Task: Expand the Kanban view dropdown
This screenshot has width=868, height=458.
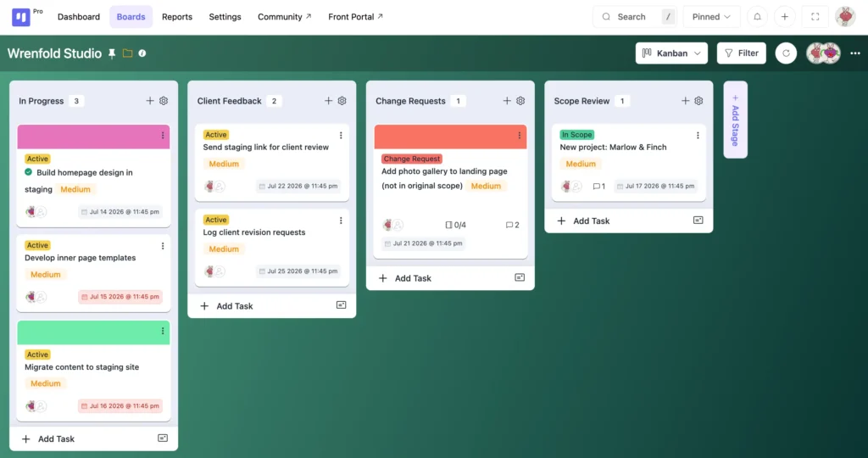Action: pyautogui.click(x=671, y=53)
